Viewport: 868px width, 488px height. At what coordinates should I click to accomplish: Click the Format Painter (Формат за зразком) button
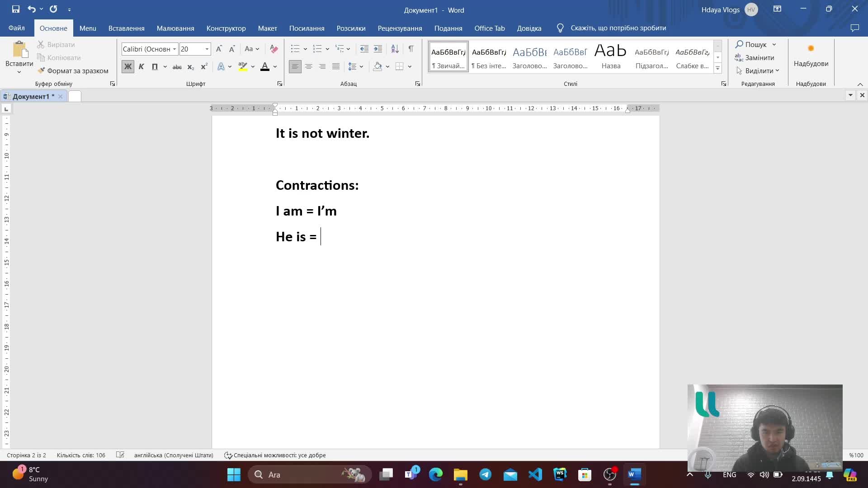coord(73,71)
